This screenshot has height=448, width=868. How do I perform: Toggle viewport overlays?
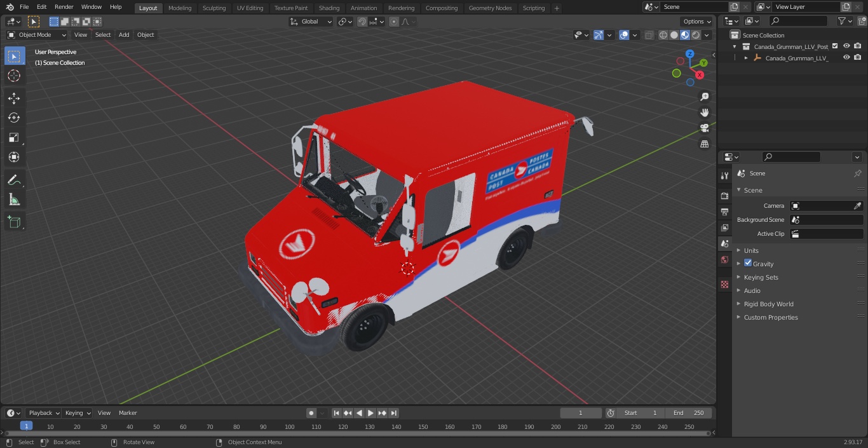tap(624, 35)
